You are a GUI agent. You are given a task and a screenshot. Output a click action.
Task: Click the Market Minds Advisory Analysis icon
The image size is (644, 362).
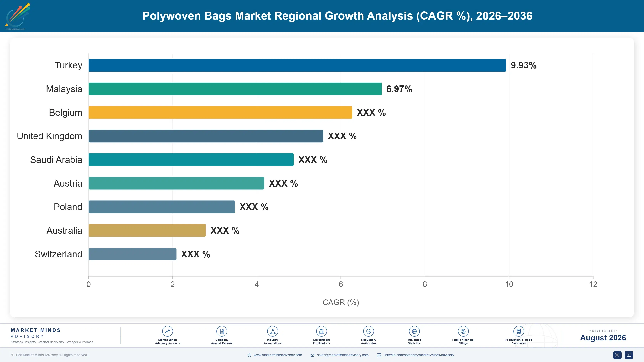coord(167,331)
